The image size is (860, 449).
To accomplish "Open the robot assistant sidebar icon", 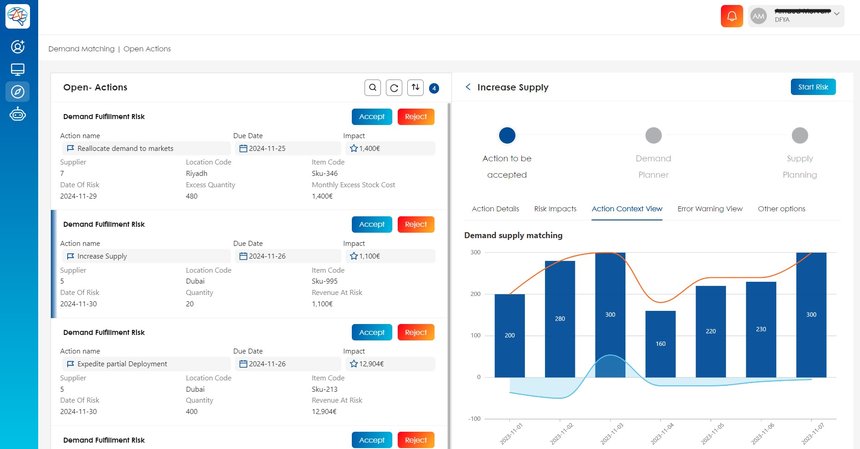I will click(x=18, y=115).
